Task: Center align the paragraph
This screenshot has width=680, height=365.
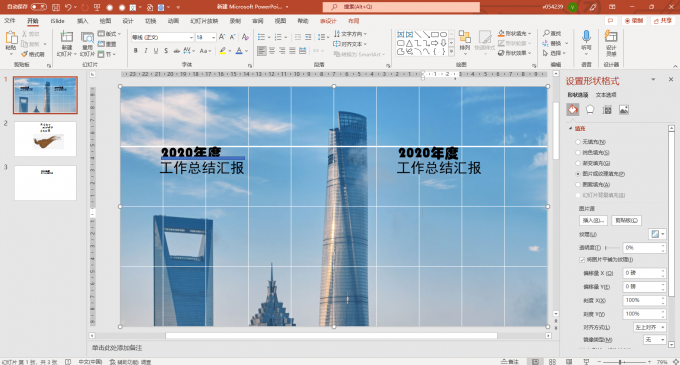Action: pyautogui.click(x=272, y=51)
